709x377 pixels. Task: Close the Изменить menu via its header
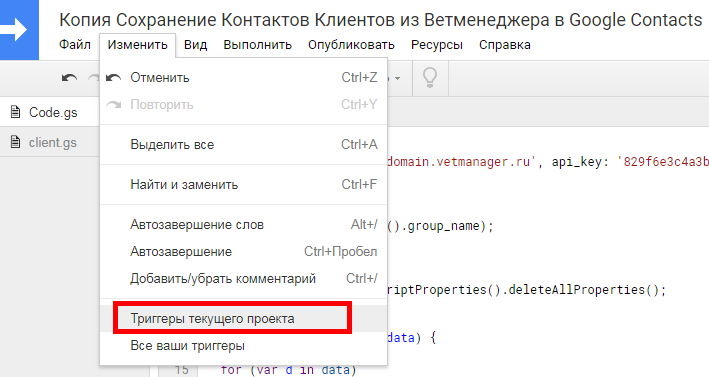(137, 45)
